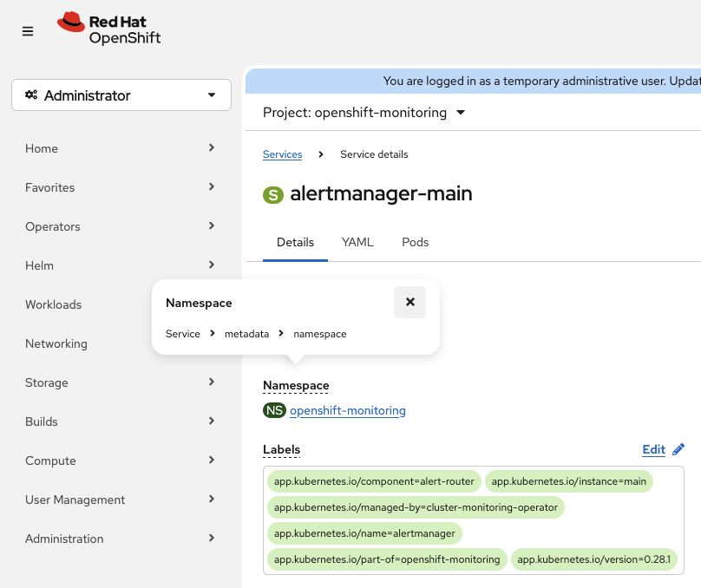The image size is (701, 588).
Task: Go to the Services breadcrumb link
Action: [x=282, y=154]
